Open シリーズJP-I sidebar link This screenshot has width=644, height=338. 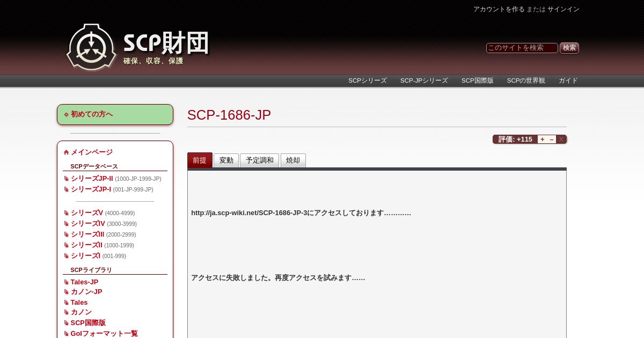click(91, 189)
